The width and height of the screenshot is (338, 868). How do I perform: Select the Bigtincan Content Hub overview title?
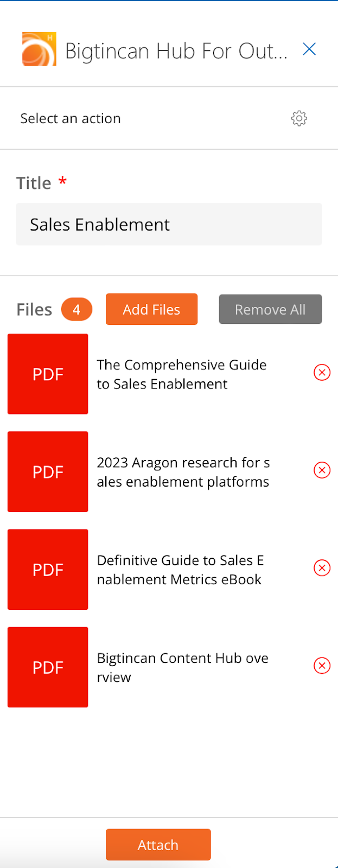(182, 667)
